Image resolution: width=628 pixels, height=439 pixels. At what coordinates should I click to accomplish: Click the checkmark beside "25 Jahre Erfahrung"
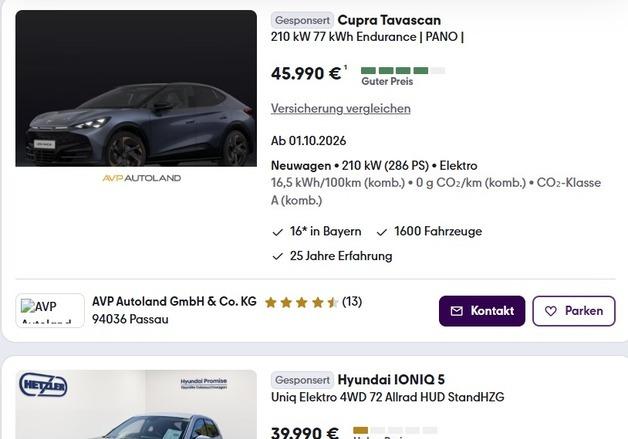click(278, 256)
